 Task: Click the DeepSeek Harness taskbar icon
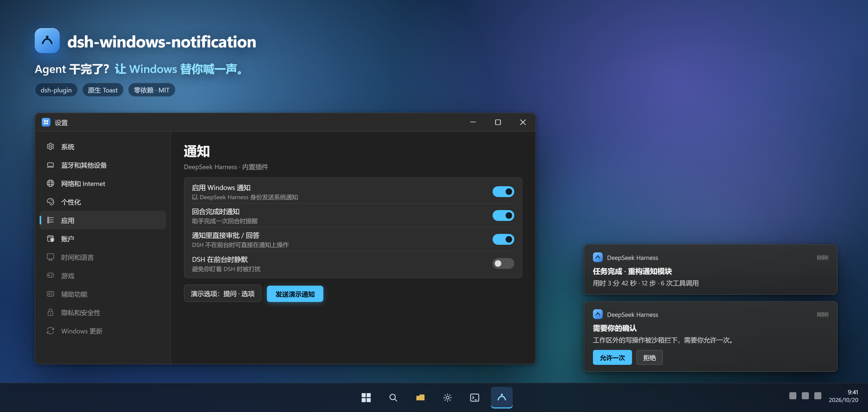[502, 398]
